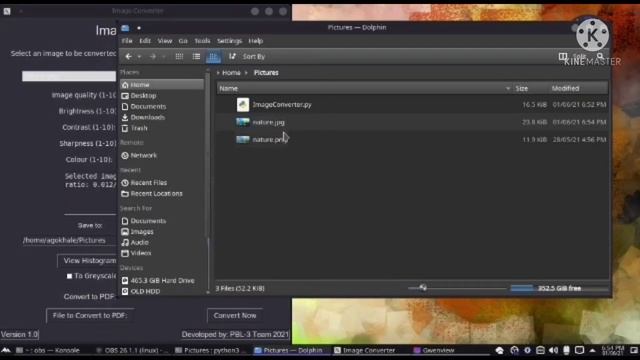Open the Tools menu in Dolphin

(x=202, y=41)
